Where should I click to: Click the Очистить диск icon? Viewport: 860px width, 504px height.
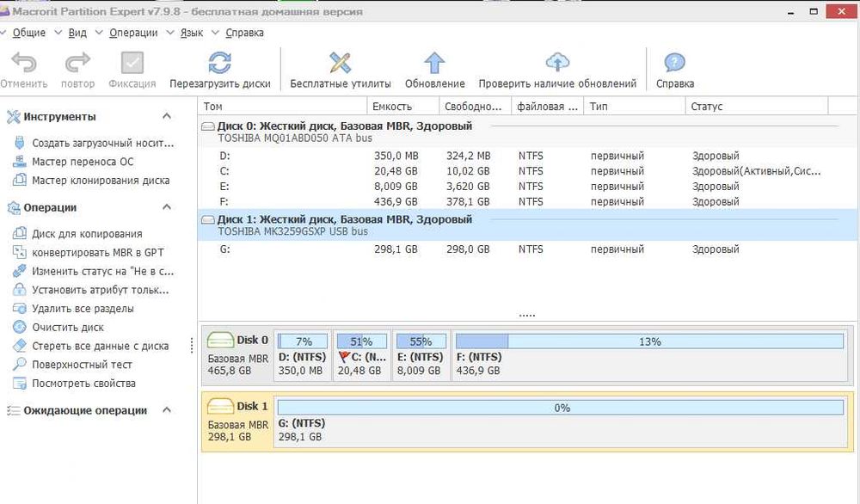19,327
